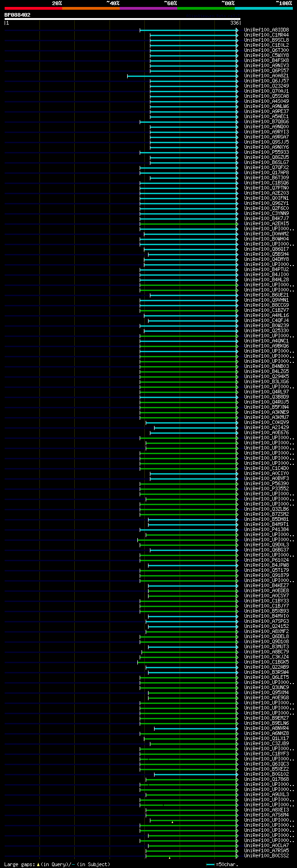Click the UniRef100_B7Q8G6 hit label

tap(266, 122)
